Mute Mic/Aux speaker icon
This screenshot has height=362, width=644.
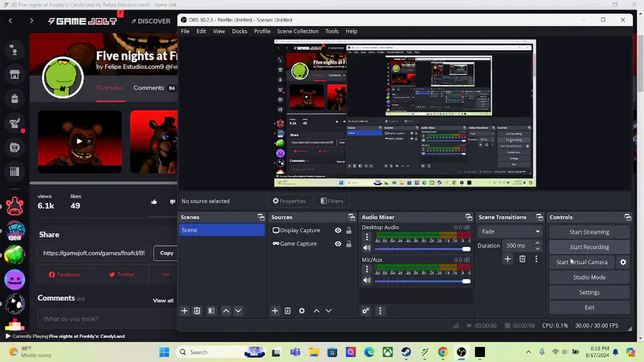pos(367,280)
